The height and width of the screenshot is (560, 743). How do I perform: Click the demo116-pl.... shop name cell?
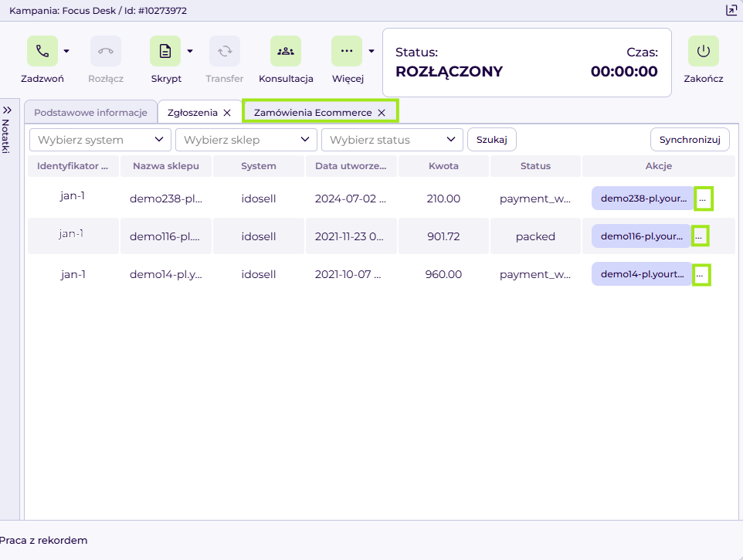166,236
